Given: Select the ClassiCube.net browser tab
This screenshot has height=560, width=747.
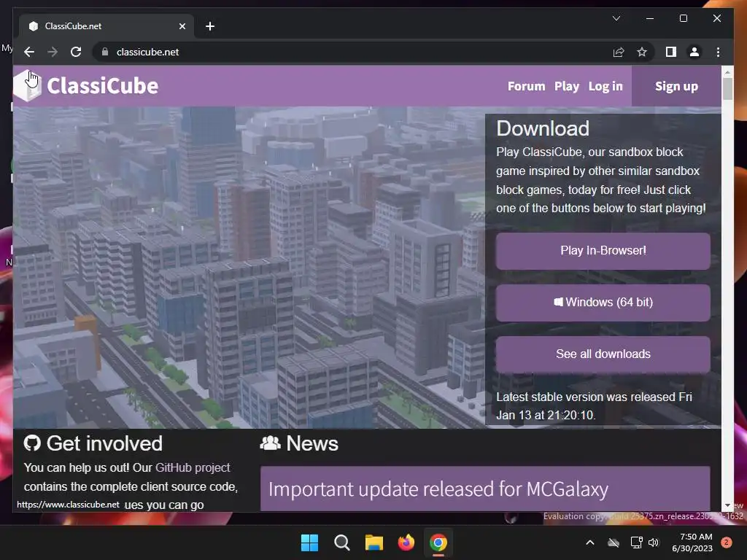Looking at the screenshot, I should [x=107, y=26].
